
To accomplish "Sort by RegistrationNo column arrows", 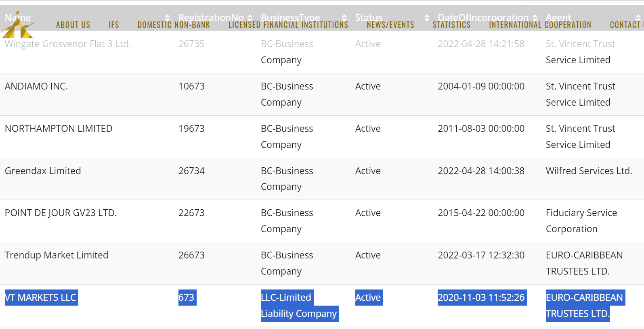I will 250,18.
